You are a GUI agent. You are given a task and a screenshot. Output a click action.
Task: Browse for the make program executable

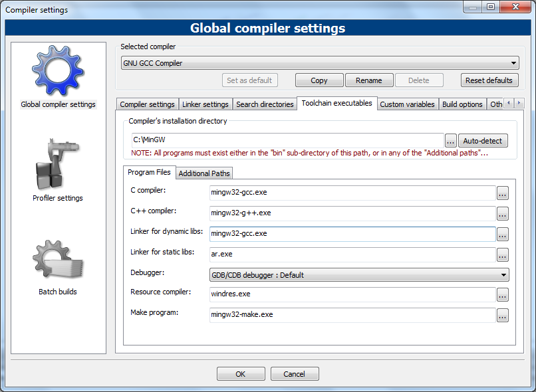click(502, 316)
